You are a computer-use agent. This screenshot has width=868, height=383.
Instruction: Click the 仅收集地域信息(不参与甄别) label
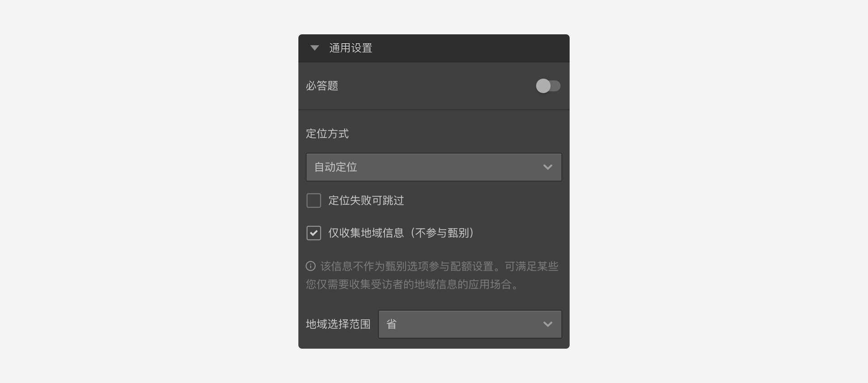pyautogui.click(x=401, y=233)
